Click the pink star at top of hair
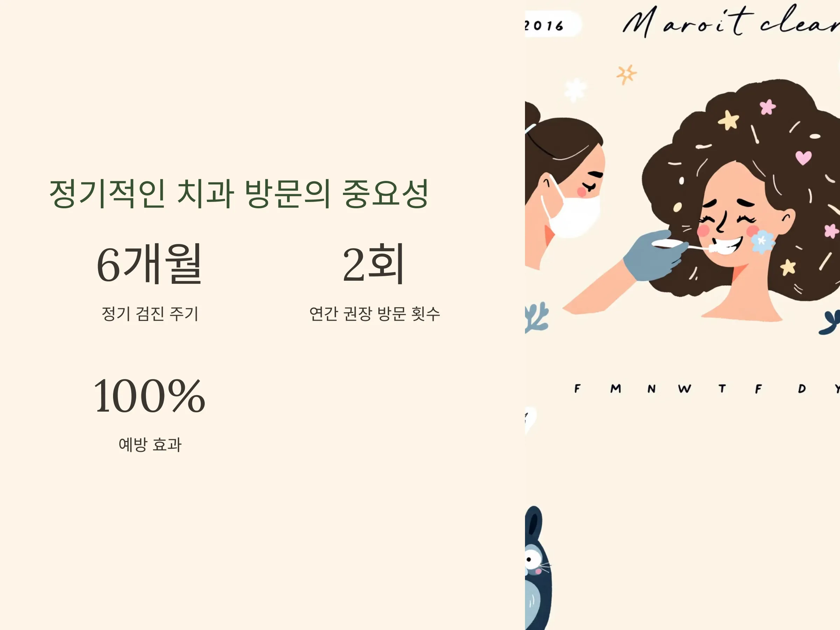 point(768,107)
